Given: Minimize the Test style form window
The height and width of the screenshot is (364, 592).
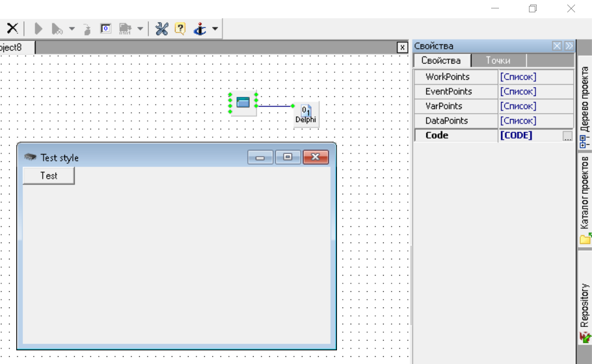Looking at the screenshot, I should tap(260, 157).
